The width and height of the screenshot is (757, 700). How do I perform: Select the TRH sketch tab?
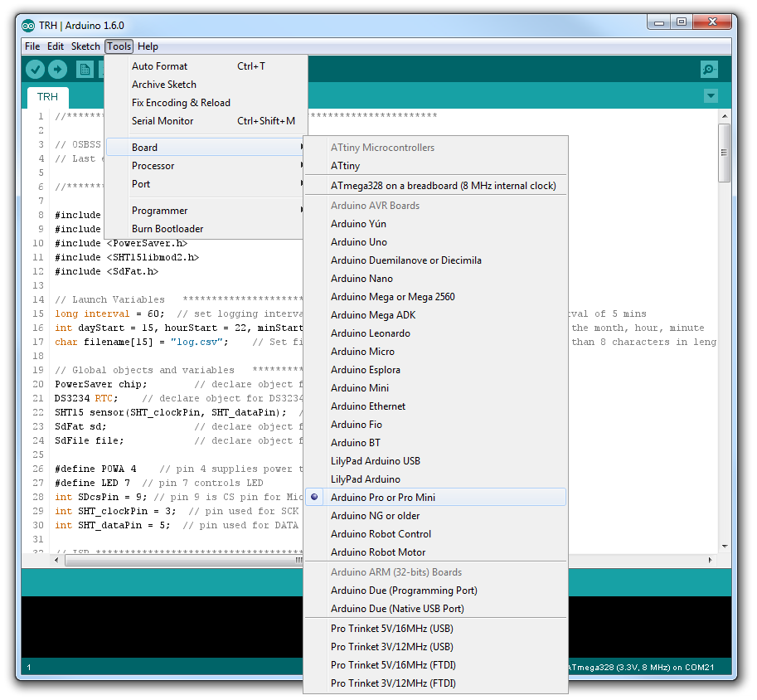point(47,97)
